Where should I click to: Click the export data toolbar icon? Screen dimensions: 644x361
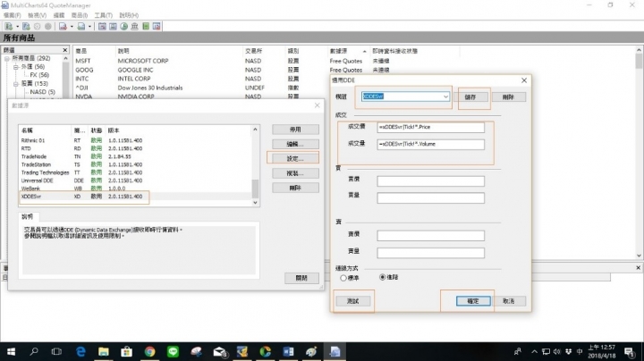coord(81,26)
